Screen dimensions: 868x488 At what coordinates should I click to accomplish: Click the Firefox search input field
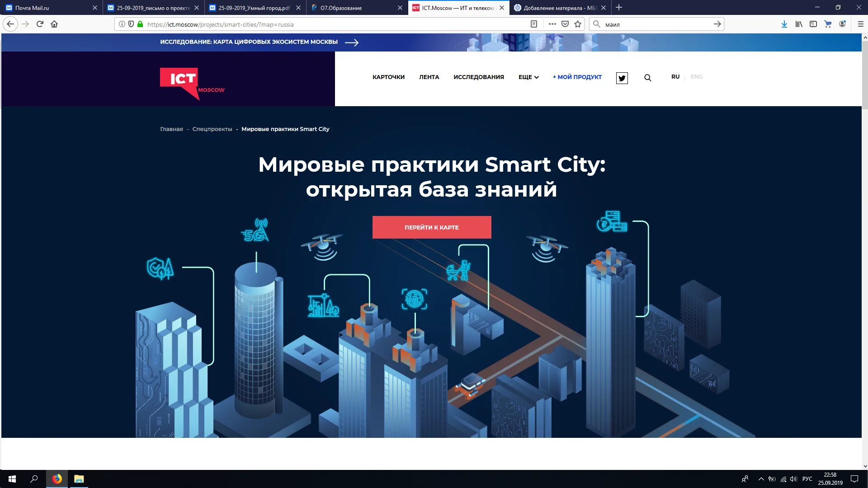(656, 24)
